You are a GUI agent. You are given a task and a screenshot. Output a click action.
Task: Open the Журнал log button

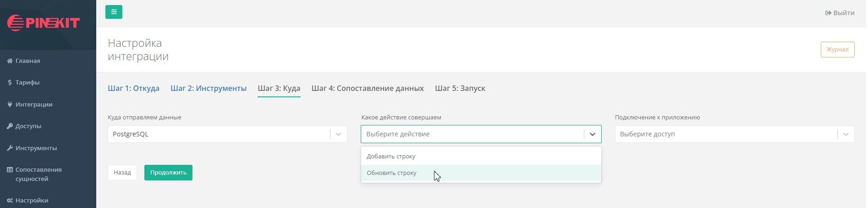837,50
